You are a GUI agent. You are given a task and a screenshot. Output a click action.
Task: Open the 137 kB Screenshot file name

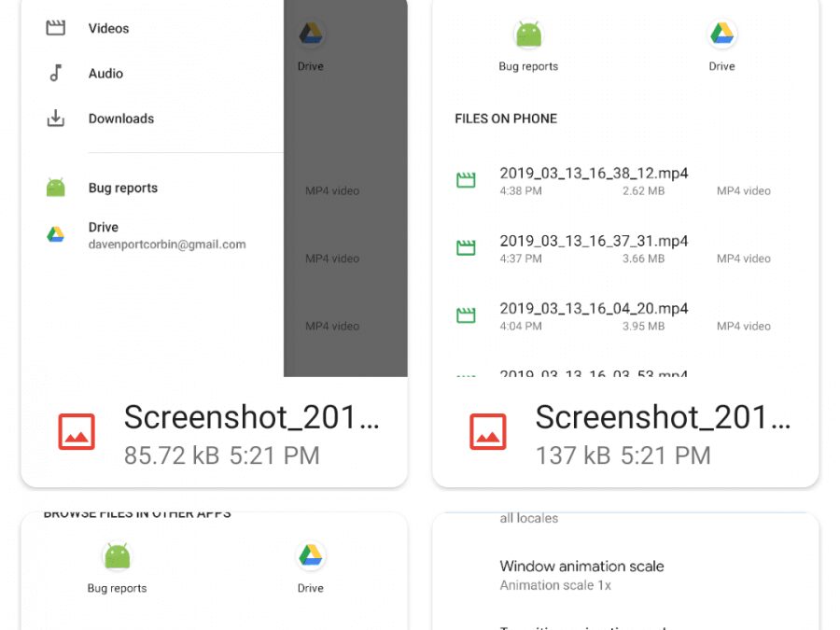click(663, 417)
